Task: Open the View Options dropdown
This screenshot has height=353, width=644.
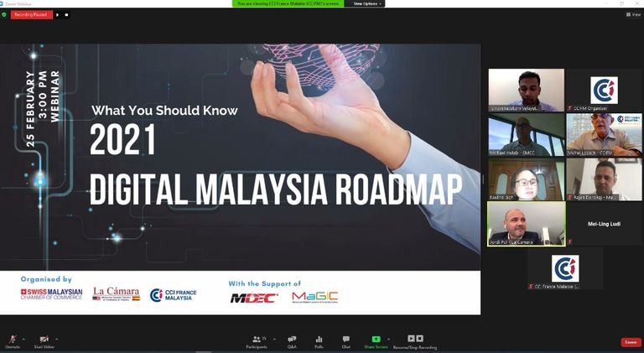Action: pos(367,3)
